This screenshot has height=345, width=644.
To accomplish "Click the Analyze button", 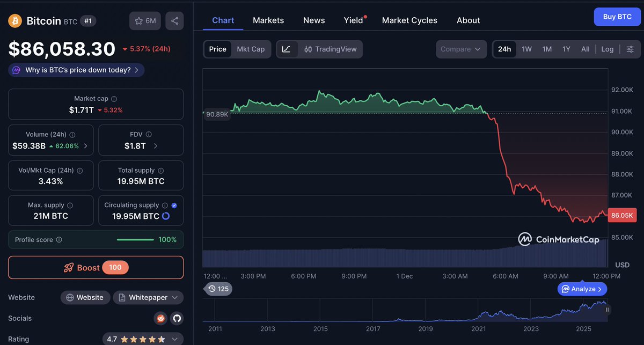I will click(582, 289).
